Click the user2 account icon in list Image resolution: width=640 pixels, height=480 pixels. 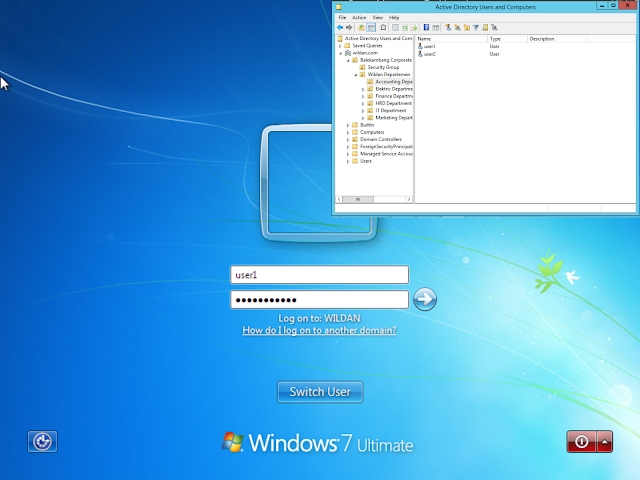tap(420, 53)
